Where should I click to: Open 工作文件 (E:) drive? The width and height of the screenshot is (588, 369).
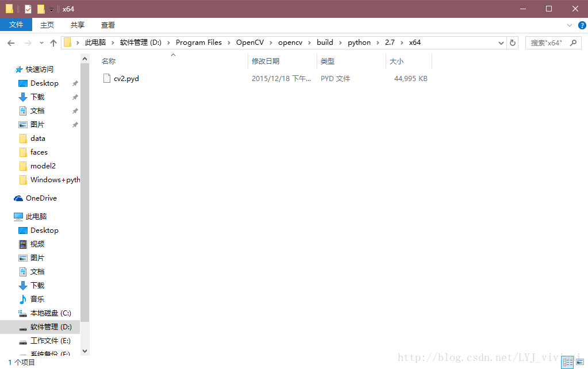click(x=50, y=341)
